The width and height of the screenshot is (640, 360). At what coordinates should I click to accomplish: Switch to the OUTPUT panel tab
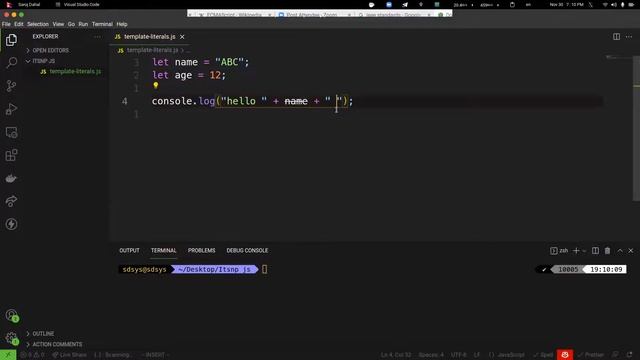click(x=129, y=251)
